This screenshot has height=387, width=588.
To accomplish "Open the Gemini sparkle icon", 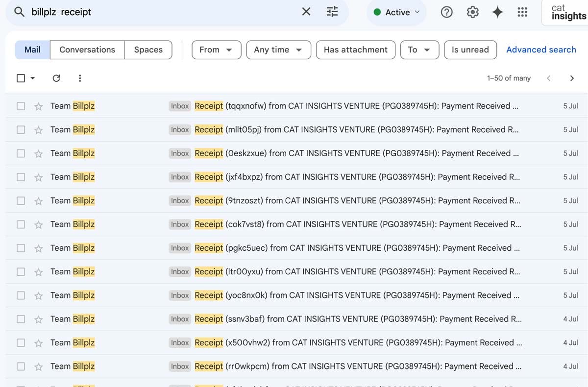I will pos(497,12).
